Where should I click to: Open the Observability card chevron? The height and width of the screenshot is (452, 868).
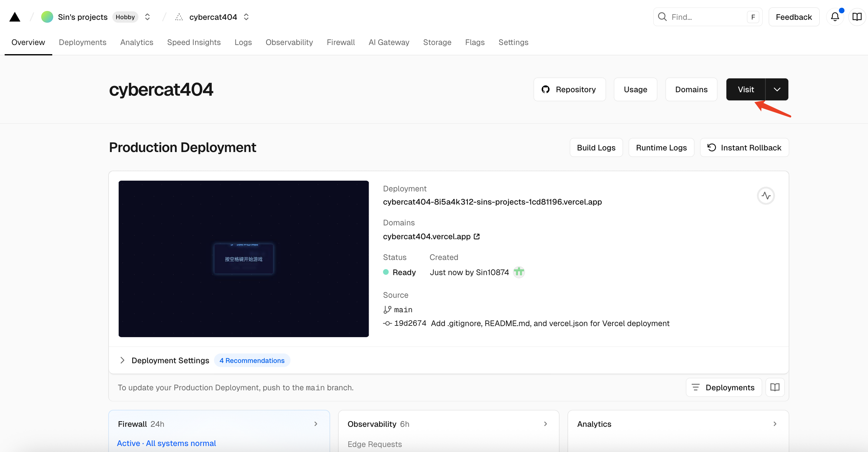click(x=545, y=424)
